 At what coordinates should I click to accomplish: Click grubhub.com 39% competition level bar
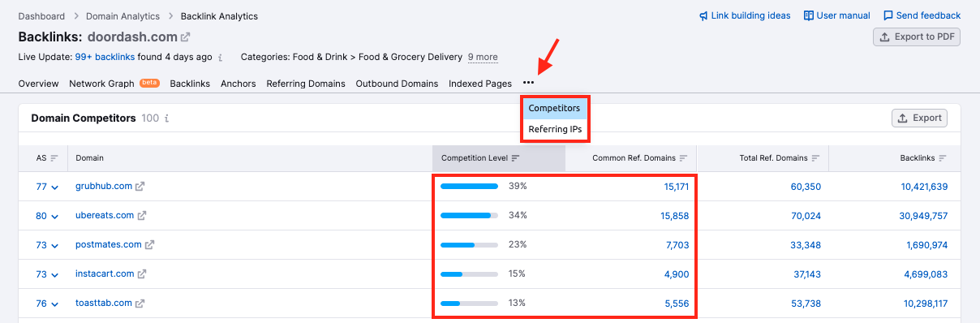[469, 187]
